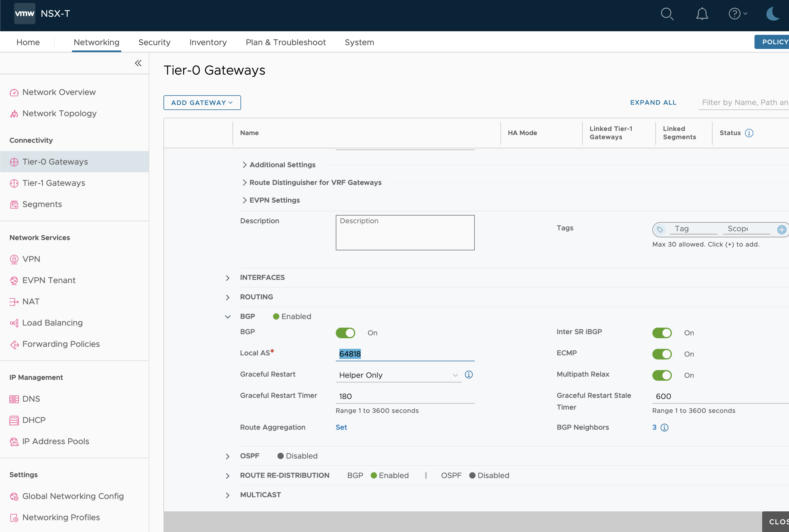Click the Graceful Restart Timer field

(x=405, y=396)
